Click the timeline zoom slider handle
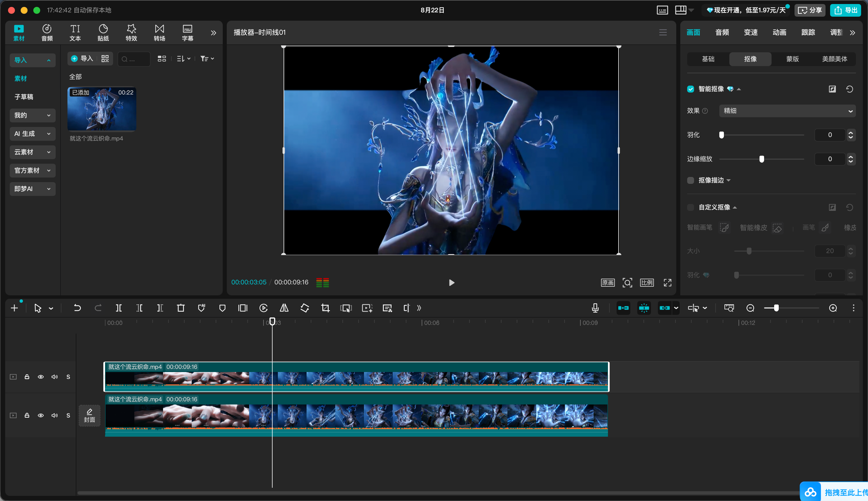Image resolution: width=868 pixels, height=501 pixels. 776,308
